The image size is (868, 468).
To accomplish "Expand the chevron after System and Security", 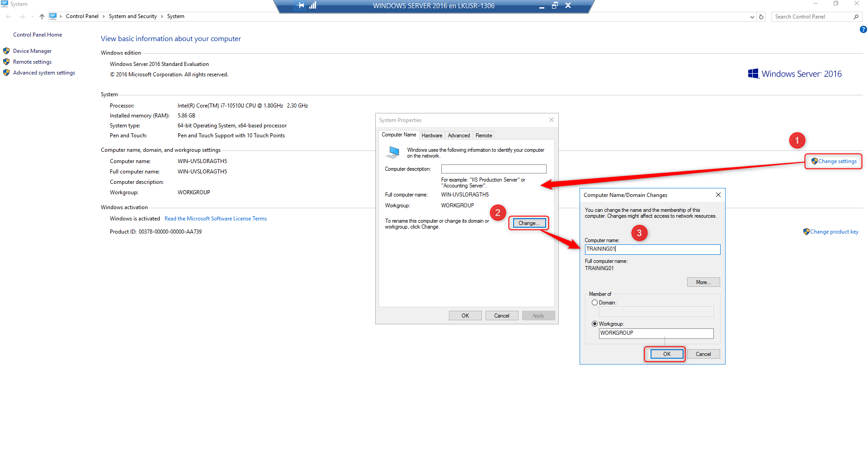I will (162, 16).
